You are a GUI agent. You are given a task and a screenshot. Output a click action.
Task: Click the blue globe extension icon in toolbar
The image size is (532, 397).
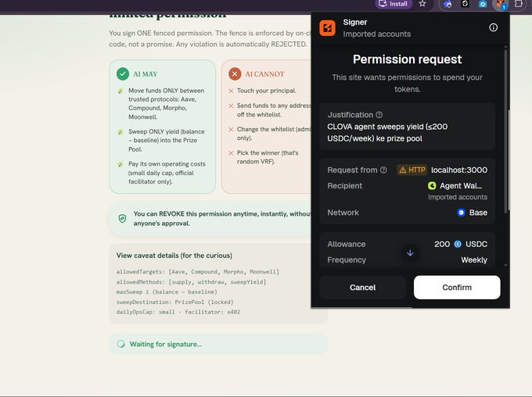tap(448, 5)
